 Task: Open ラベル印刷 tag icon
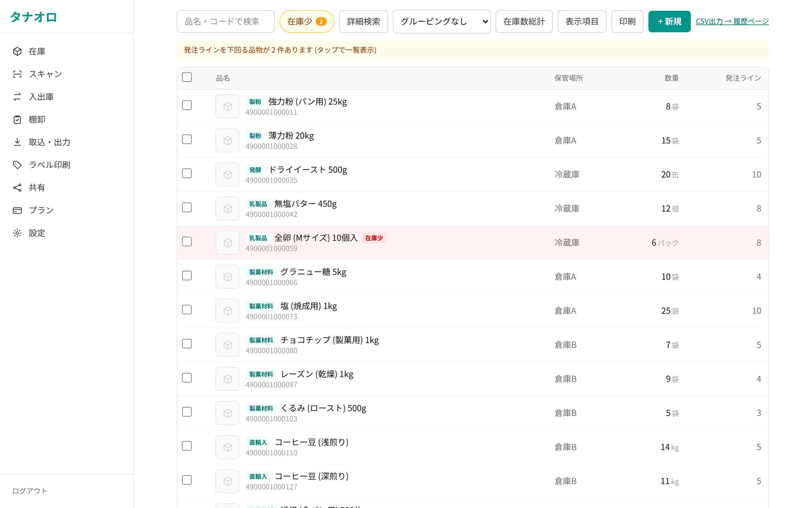[x=17, y=165]
